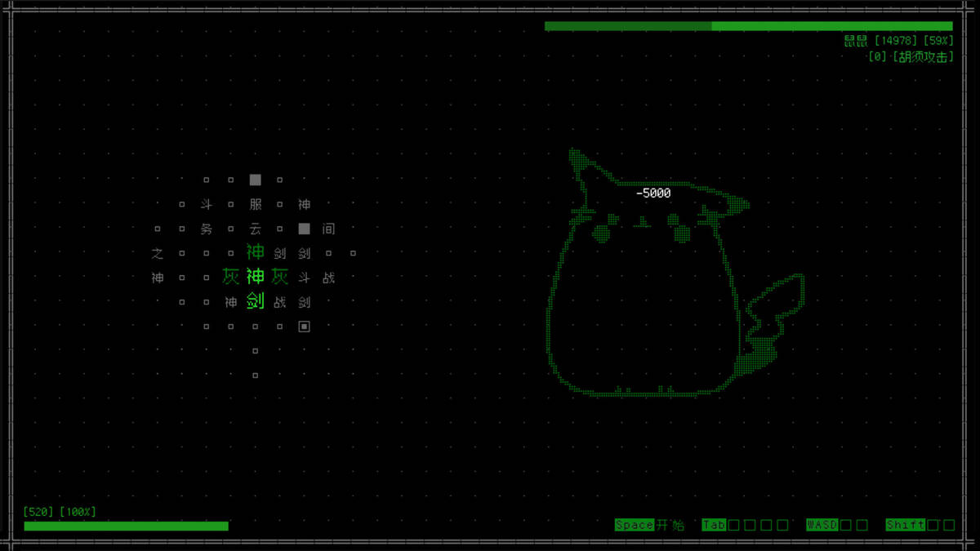Image resolution: width=980 pixels, height=551 pixels.
Task: Select the 斗 tile in the 服 row
Action: [207, 205]
